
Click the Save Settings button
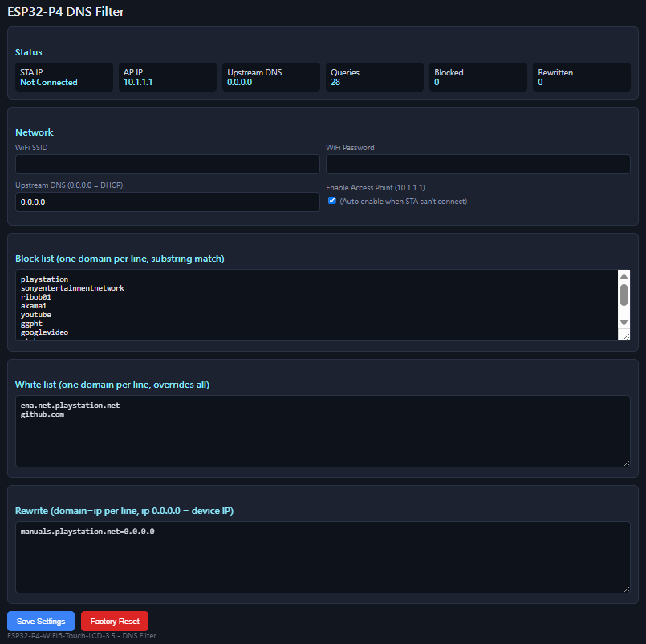pyautogui.click(x=41, y=621)
